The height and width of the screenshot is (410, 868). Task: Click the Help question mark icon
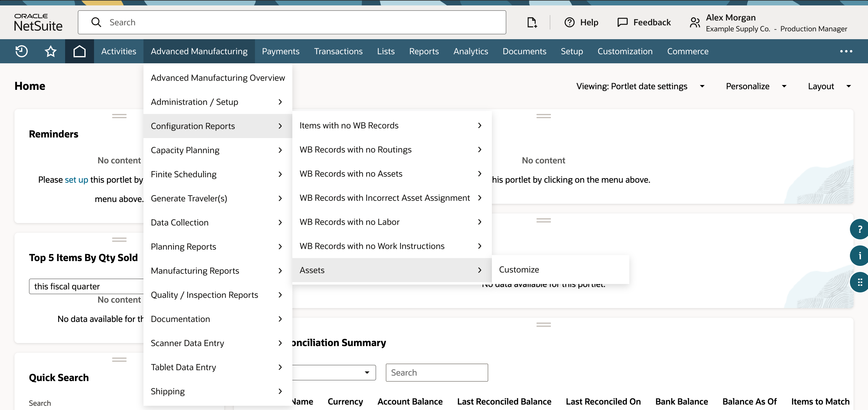tap(569, 22)
